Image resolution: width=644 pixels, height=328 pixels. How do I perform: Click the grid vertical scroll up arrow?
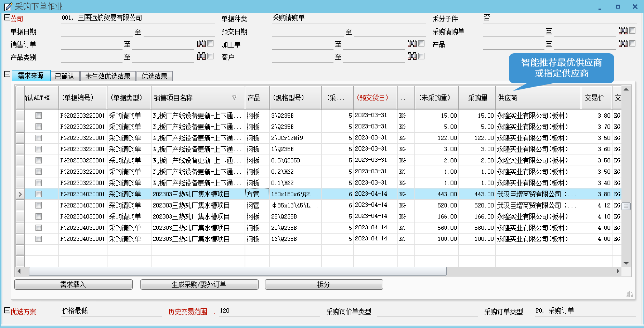(x=626, y=89)
